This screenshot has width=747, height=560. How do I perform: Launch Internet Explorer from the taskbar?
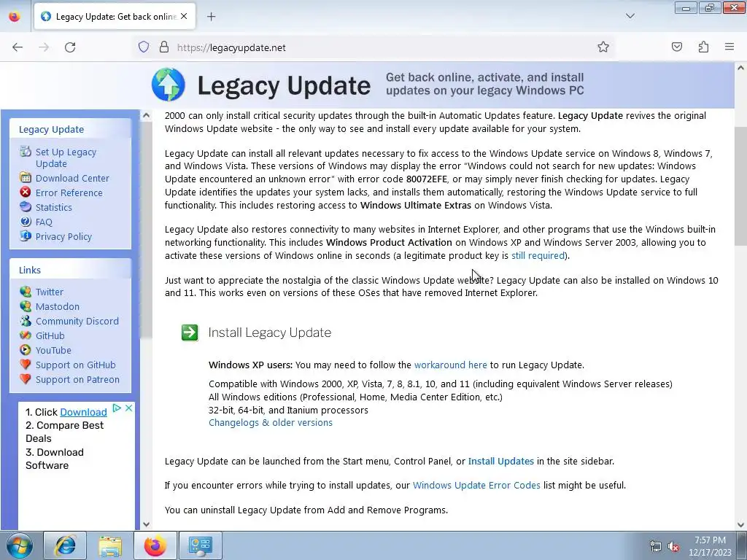pyautogui.click(x=65, y=545)
